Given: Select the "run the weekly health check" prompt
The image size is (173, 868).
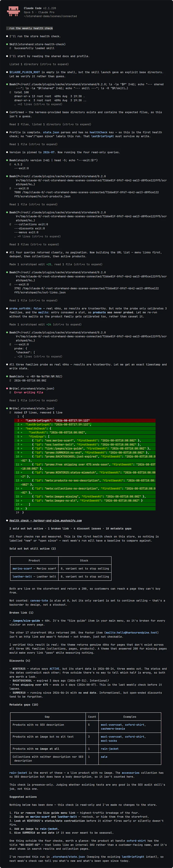Looking at the screenshot, I should coord(31,28).
